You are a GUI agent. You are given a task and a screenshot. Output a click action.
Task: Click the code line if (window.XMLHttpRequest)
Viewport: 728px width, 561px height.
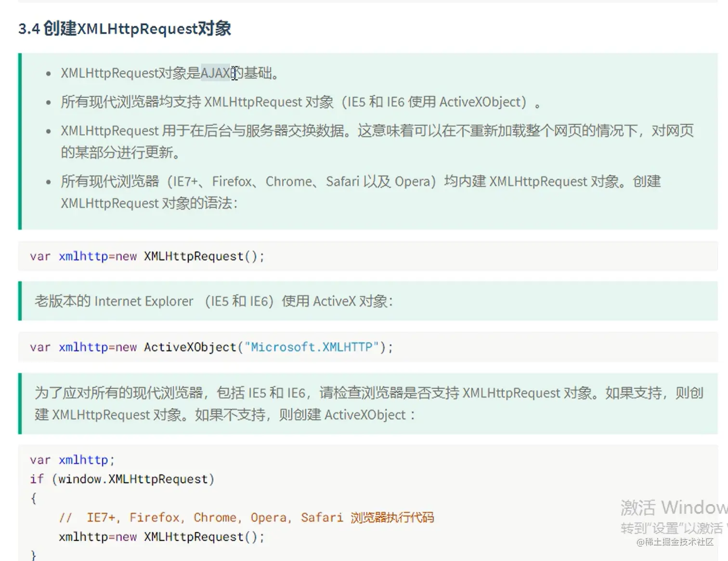(122, 479)
